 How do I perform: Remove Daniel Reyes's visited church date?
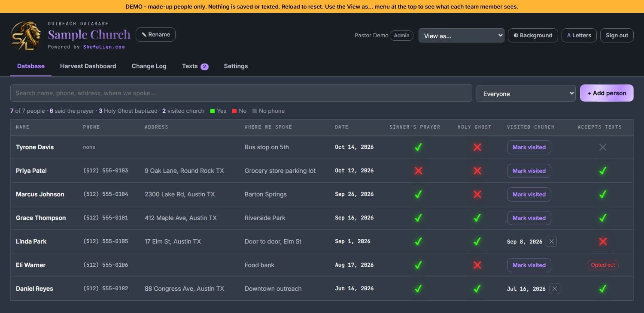(x=555, y=289)
